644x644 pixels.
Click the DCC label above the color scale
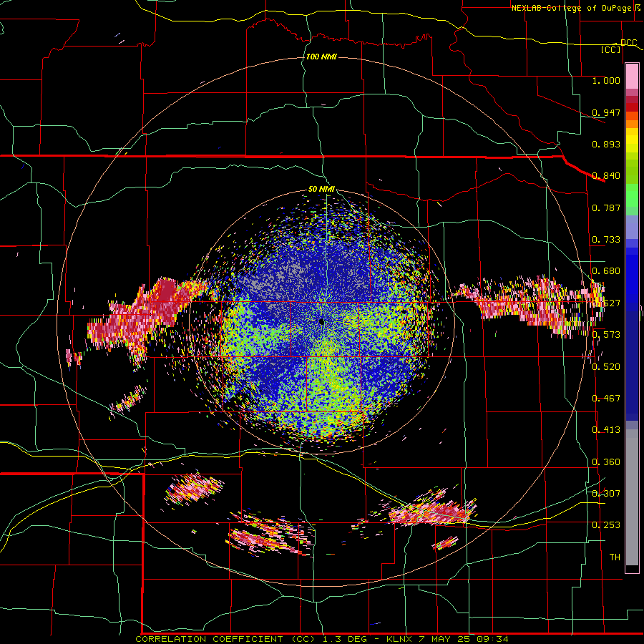629,42
